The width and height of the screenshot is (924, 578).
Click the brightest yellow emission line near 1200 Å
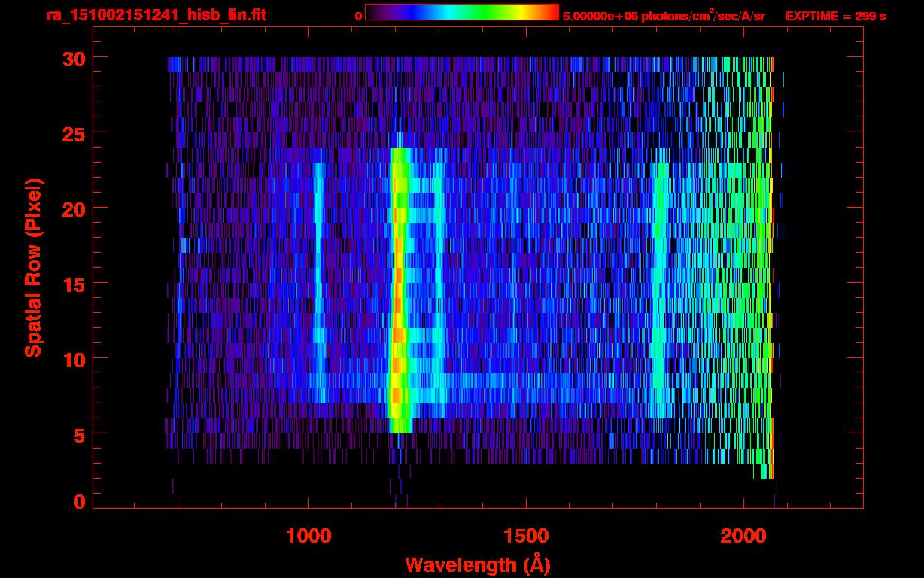(398, 286)
